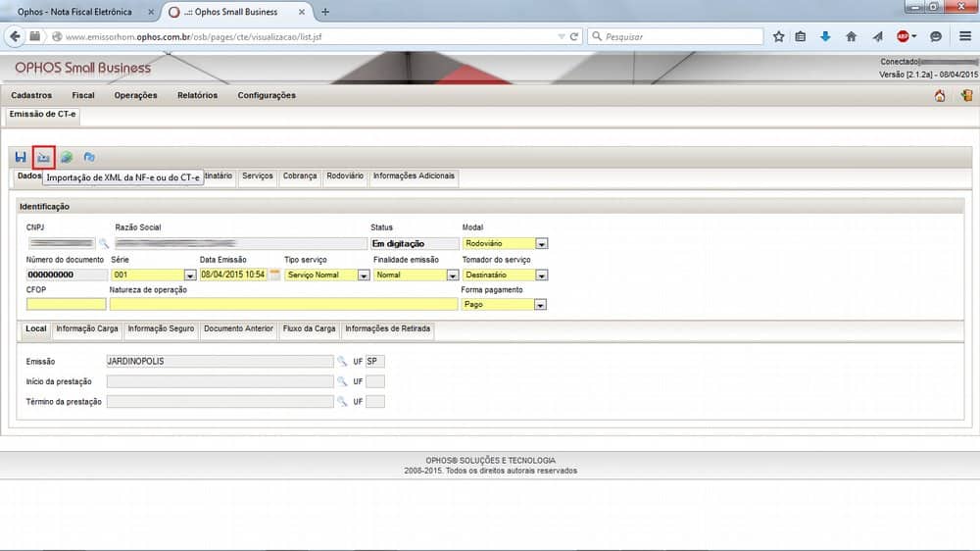Open the Fluxo da Carga sub-tab

click(x=309, y=329)
